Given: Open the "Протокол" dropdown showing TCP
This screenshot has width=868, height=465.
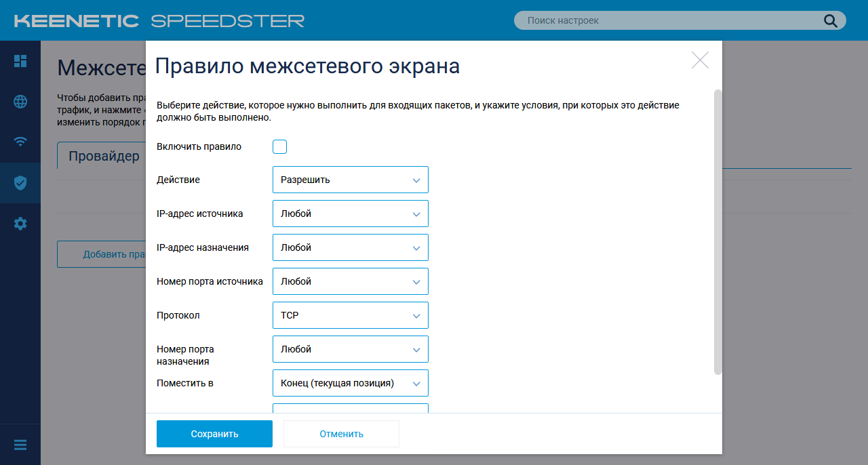Looking at the screenshot, I should pos(351,315).
